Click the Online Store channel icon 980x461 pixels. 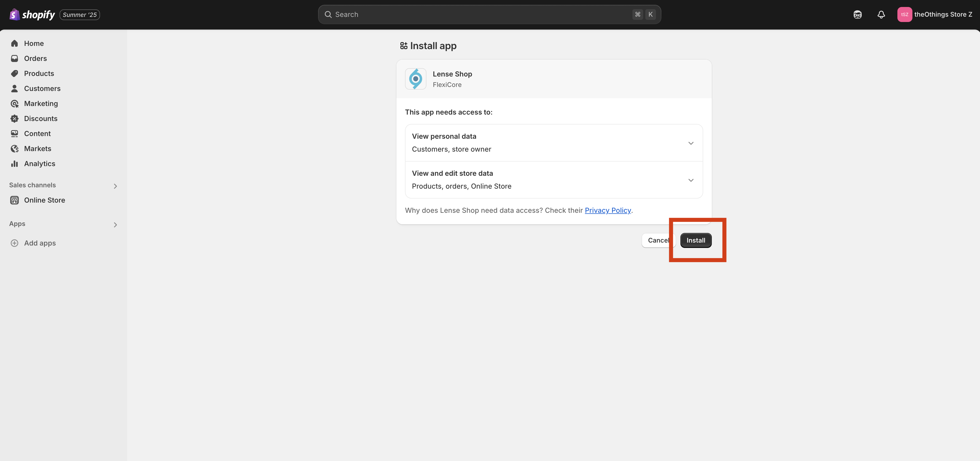point(14,200)
